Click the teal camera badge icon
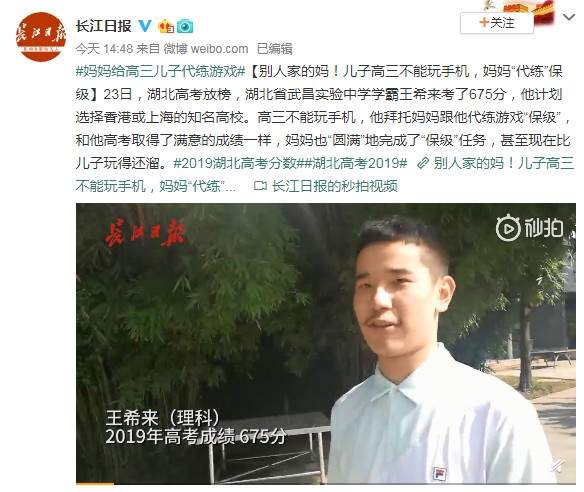 (185, 26)
